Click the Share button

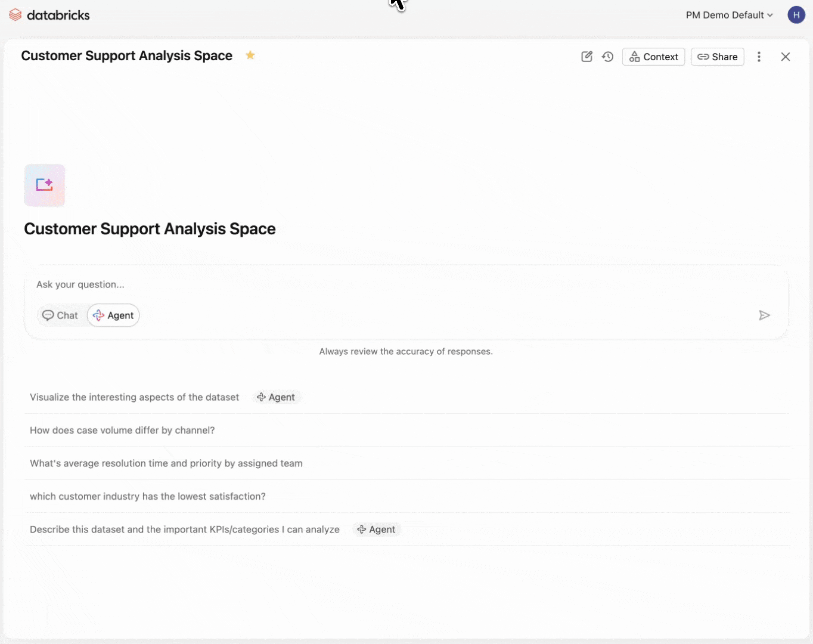tap(717, 57)
